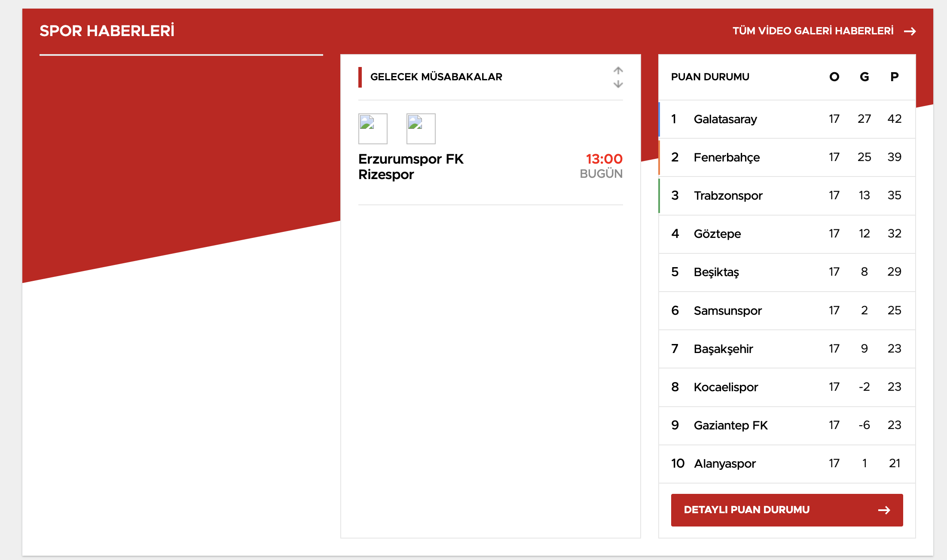Click the O column header

(x=834, y=77)
